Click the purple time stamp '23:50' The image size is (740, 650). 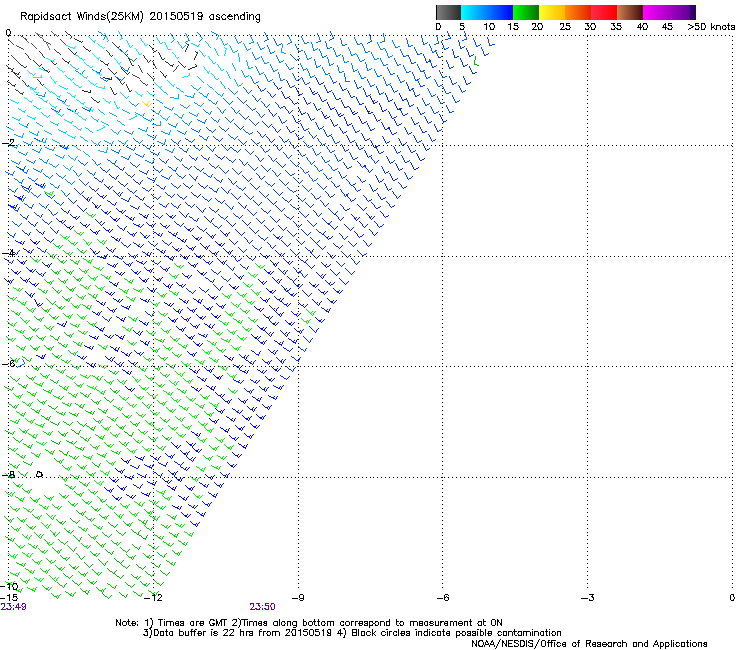[x=262, y=607]
